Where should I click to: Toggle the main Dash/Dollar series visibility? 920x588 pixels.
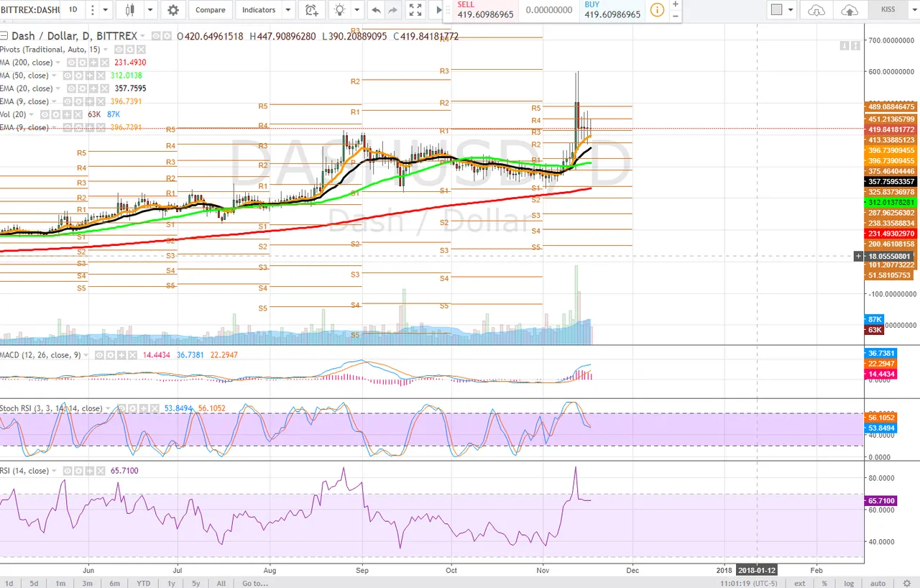156,36
